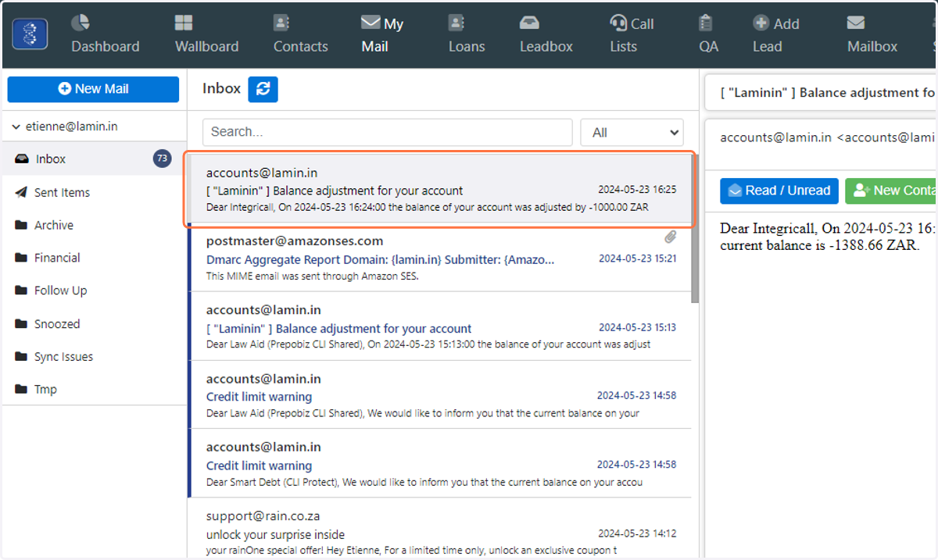The height and width of the screenshot is (560, 938).
Task: Open the QA section
Action: coord(708,34)
